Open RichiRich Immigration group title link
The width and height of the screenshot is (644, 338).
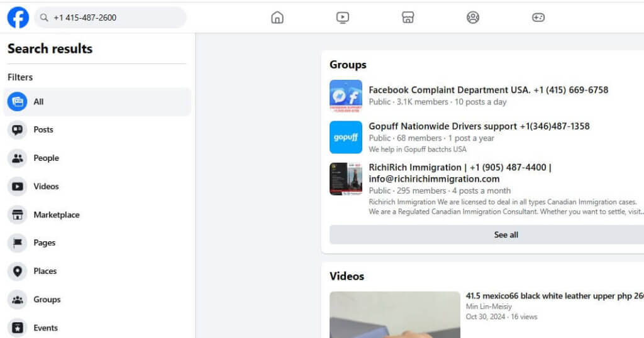tap(460, 173)
